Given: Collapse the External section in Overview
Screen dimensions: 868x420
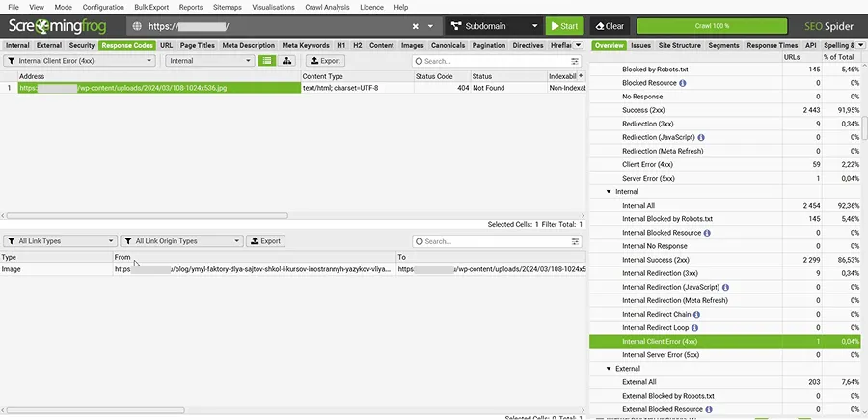Looking at the screenshot, I should point(609,369).
